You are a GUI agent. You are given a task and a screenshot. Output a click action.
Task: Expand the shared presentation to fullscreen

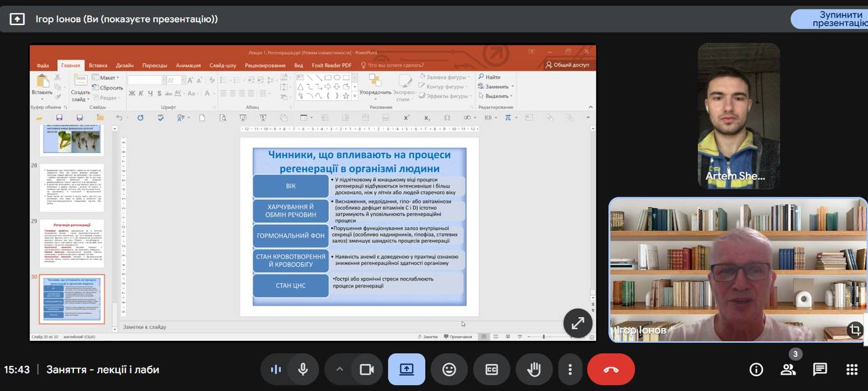pos(578,324)
